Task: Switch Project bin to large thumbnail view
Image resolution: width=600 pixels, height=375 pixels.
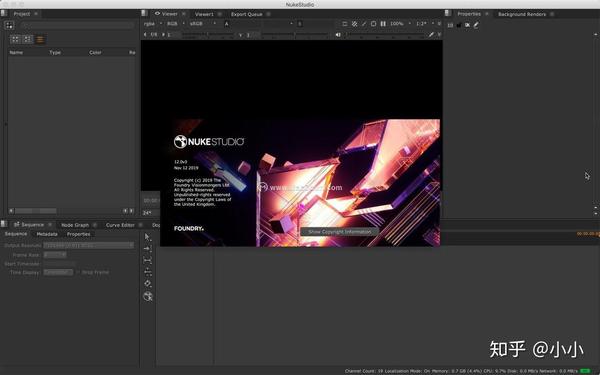Action: point(15,39)
